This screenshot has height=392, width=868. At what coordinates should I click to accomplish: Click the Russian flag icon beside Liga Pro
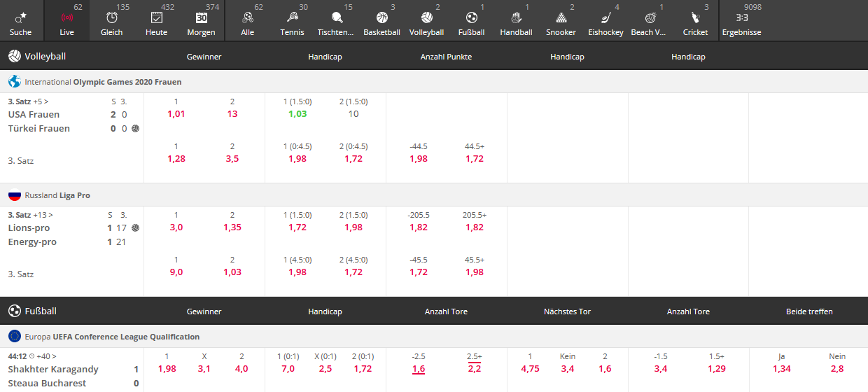click(15, 195)
